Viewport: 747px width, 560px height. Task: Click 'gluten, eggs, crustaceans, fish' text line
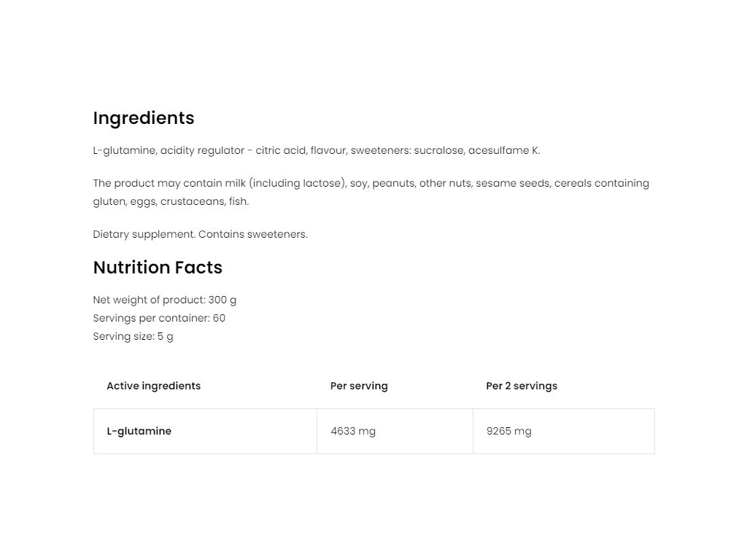tap(171, 201)
